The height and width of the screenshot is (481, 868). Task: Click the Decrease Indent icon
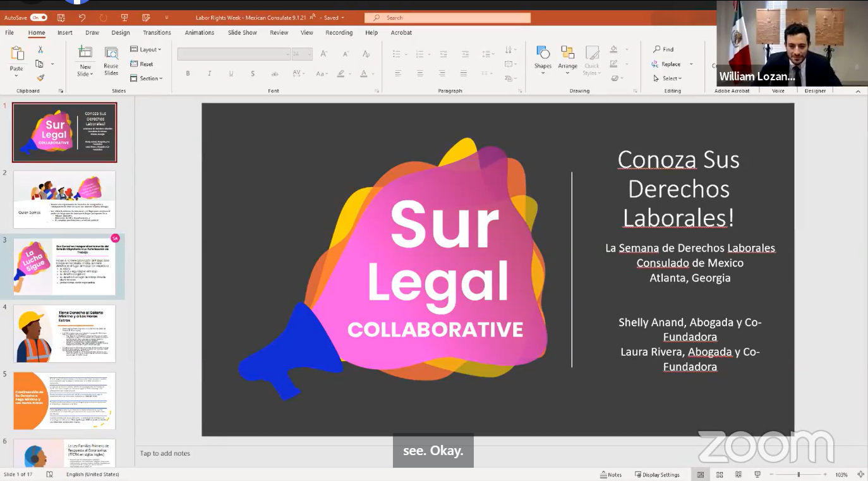[x=443, y=54]
